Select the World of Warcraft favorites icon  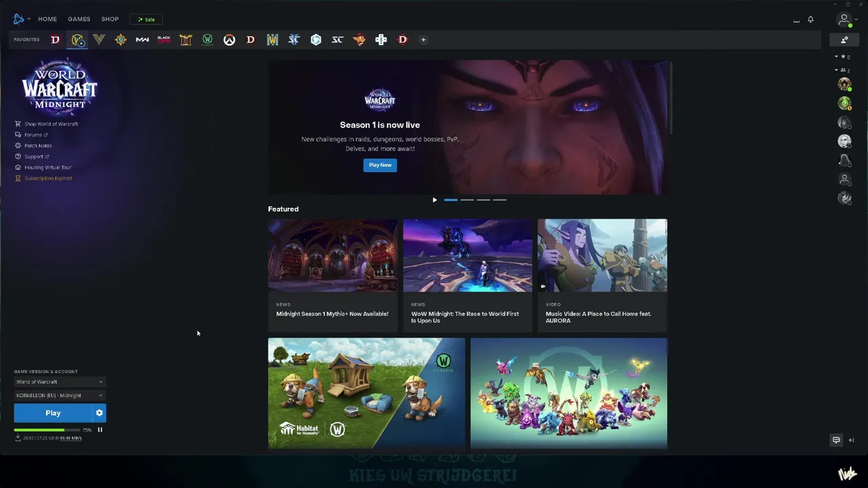78,40
